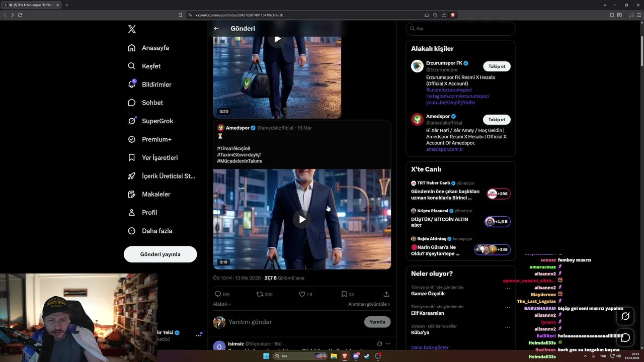Click the Yer İşaretleri bookmark icon

point(132,157)
